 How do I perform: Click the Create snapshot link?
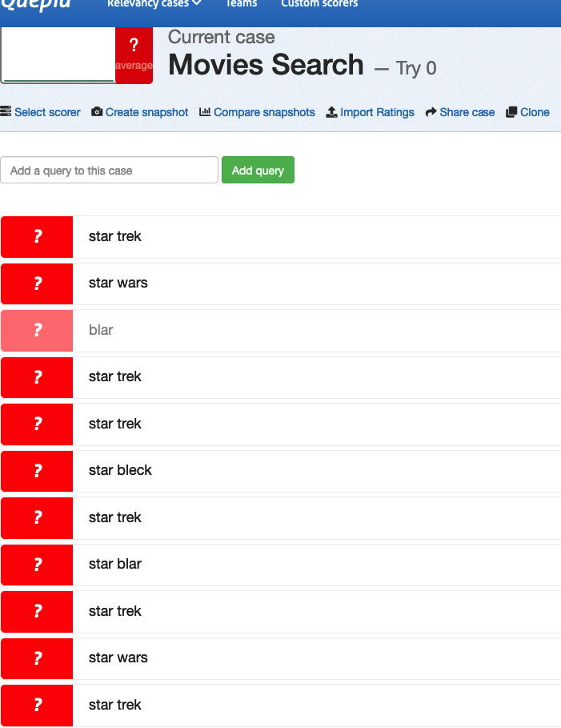146,112
